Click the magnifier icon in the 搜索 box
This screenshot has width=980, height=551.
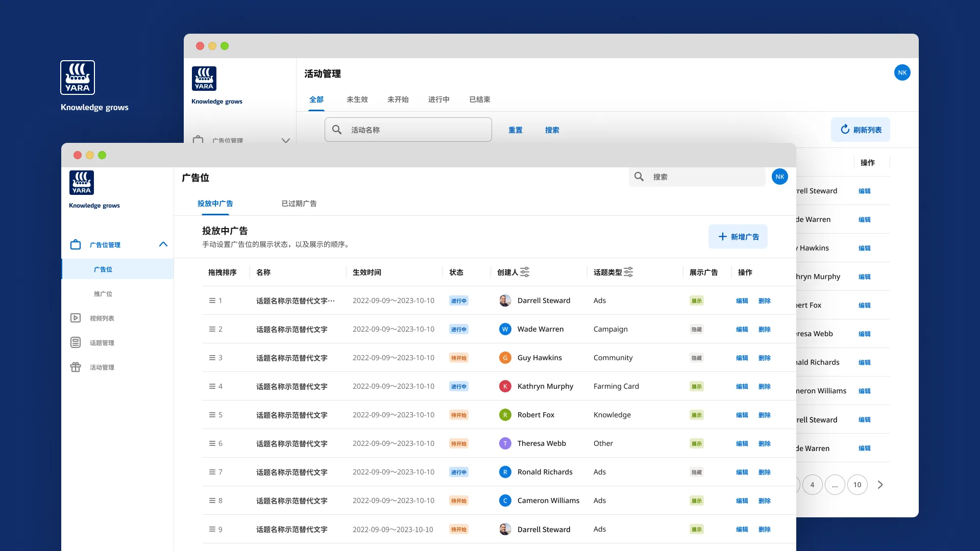tap(639, 177)
